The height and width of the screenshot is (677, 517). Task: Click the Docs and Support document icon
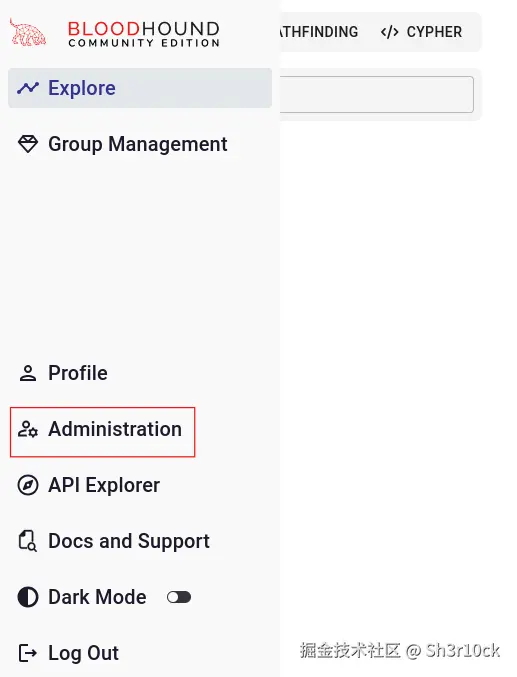(x=28, y=541)
